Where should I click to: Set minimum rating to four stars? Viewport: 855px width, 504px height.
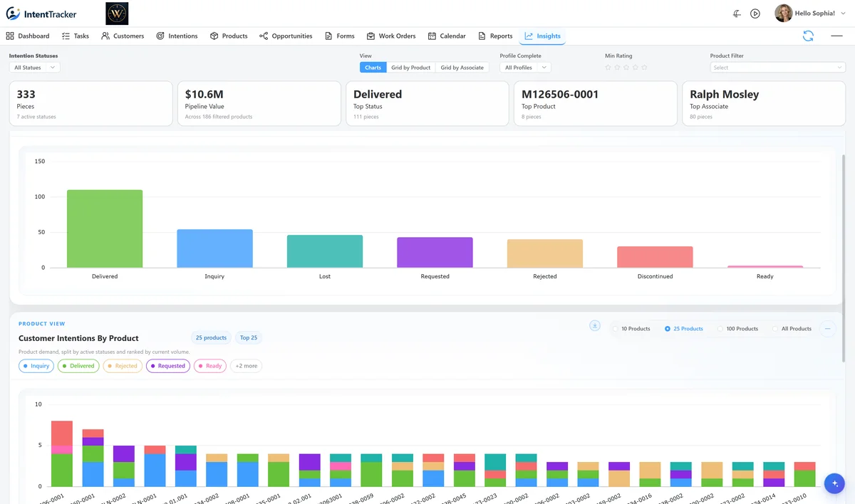pyautogui.click(x=636, y=68)
